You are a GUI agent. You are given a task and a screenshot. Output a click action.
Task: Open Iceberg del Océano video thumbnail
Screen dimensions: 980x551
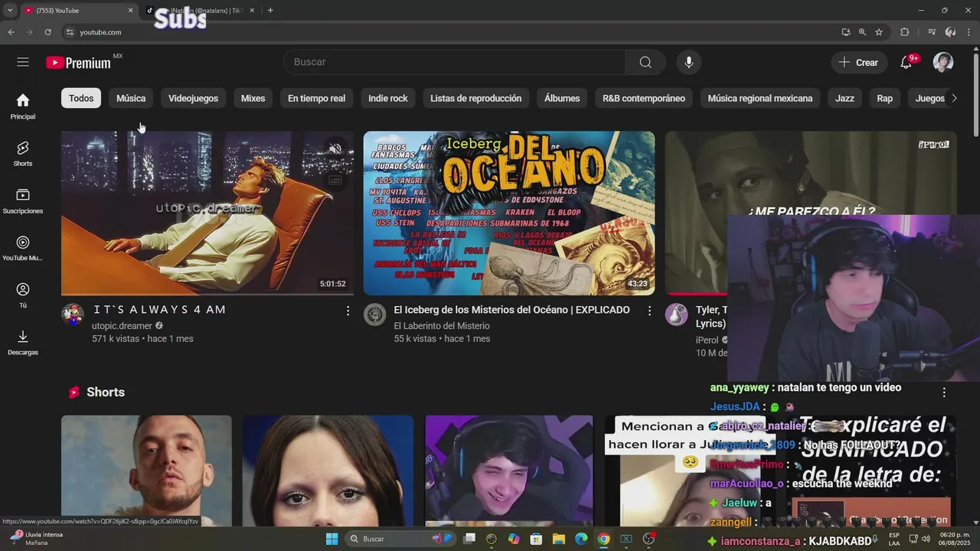[509, 213]
